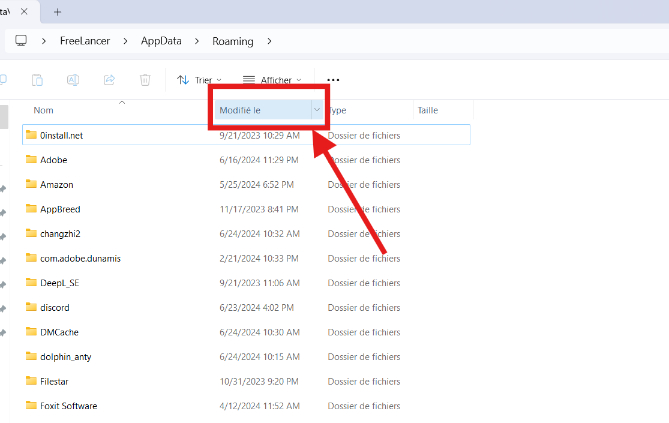Click date 10/31/2023 9:20 PM
The image size is (669, 423).
(x=259, y=381)
